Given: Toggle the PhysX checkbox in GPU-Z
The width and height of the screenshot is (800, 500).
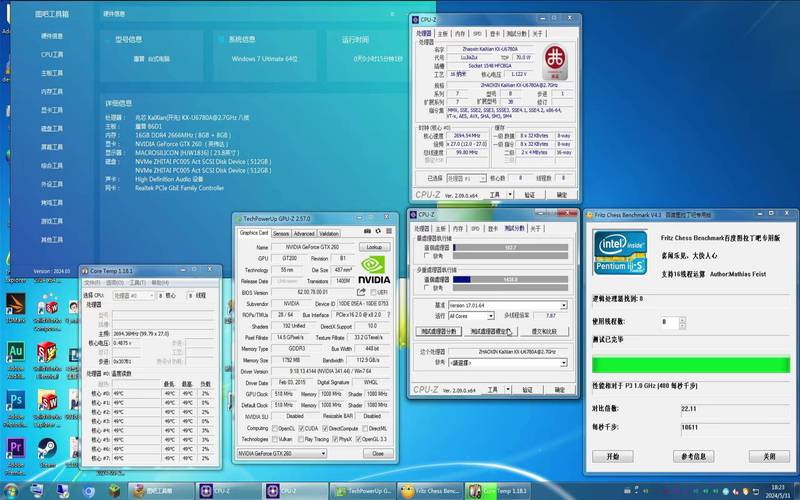Looking at the screenshot, I should coord(335,439).
